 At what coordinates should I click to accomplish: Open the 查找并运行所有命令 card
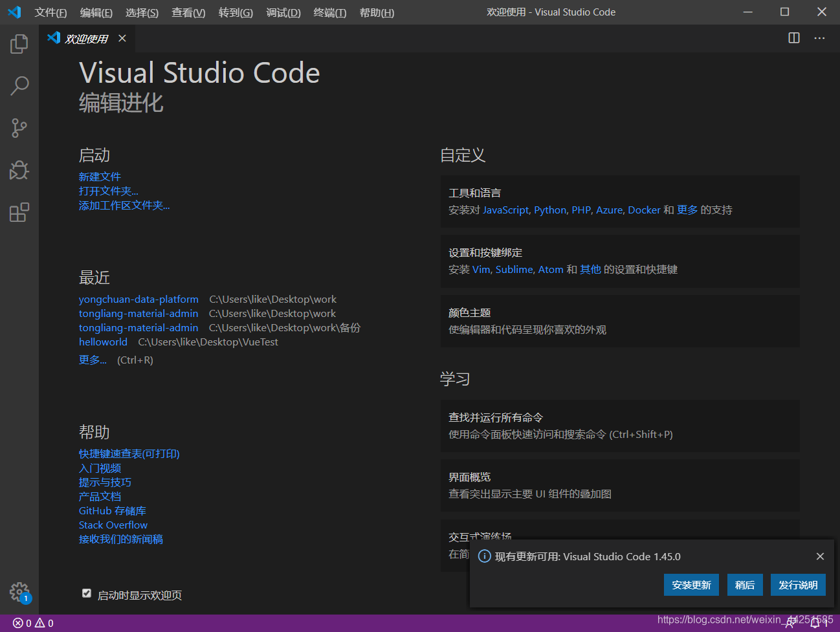coord(620,426)
